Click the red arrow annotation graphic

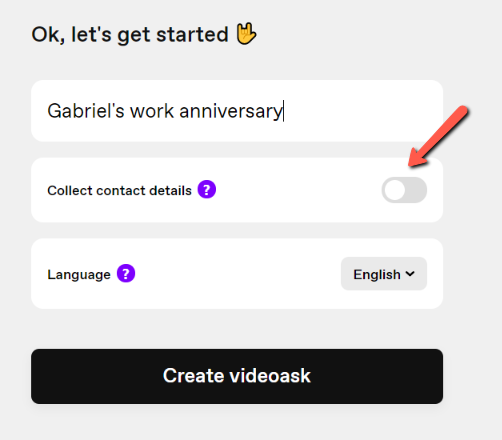coord(438,136)
